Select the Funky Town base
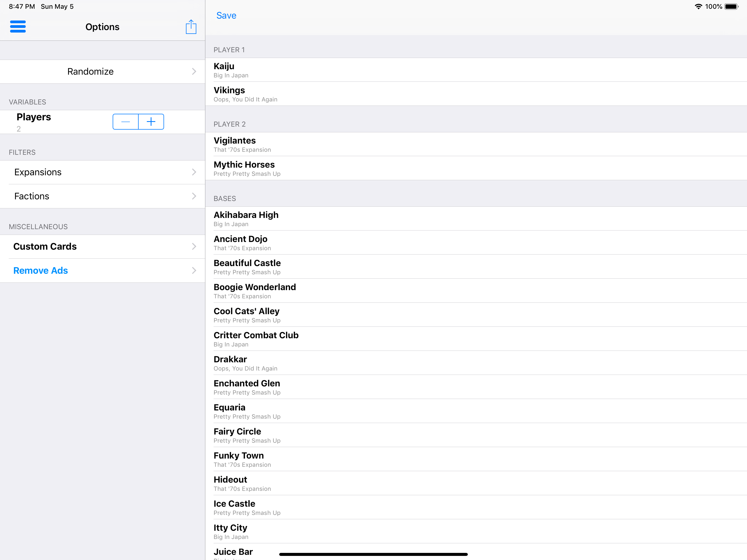This screenshot has height=560, width=747. coord(476,459)
